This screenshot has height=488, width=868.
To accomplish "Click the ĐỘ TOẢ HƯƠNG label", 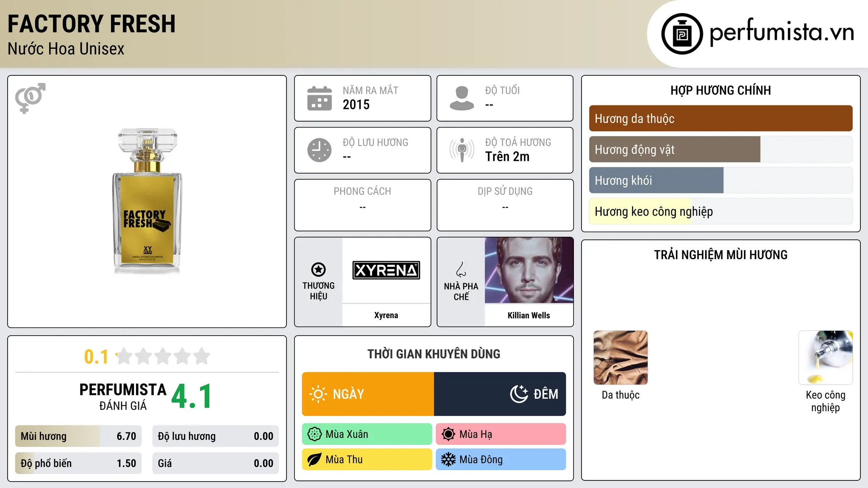I will pos(518,142).
